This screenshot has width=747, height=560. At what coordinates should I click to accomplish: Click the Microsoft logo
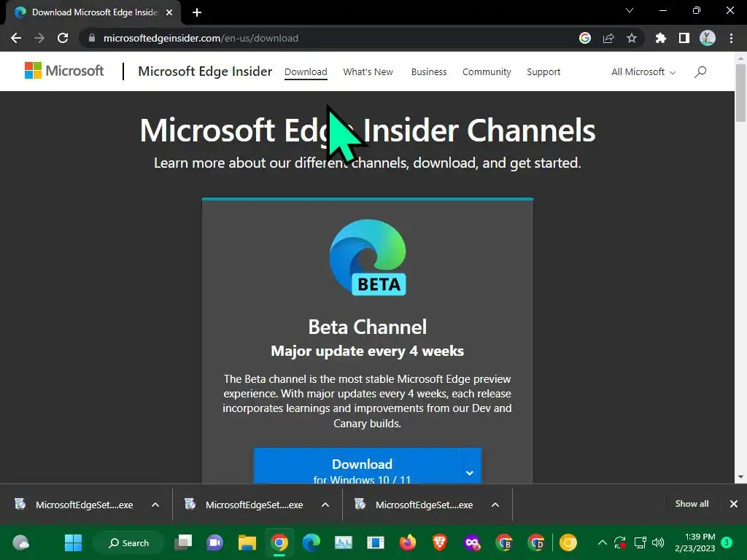click(64, 71)
